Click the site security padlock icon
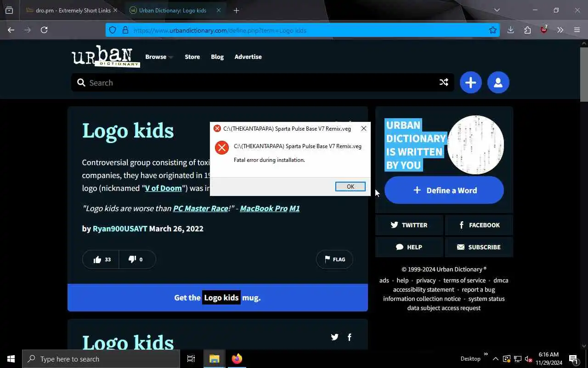The width and height of the screenshot is (588, 368). (x=125, y=30)
